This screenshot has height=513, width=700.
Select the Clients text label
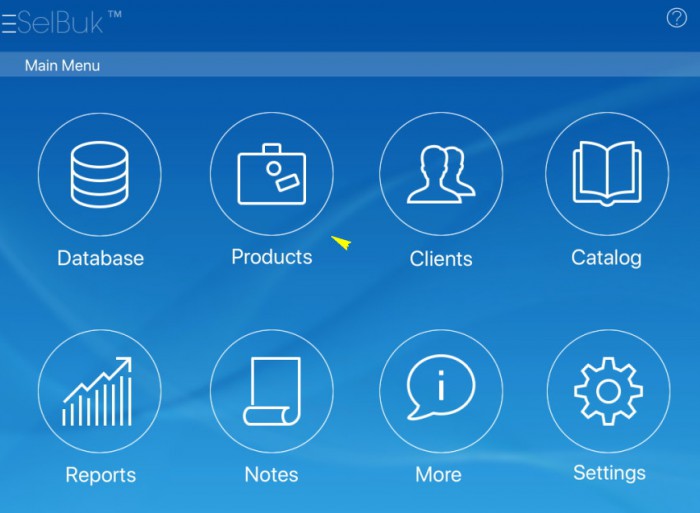point(440,259)
